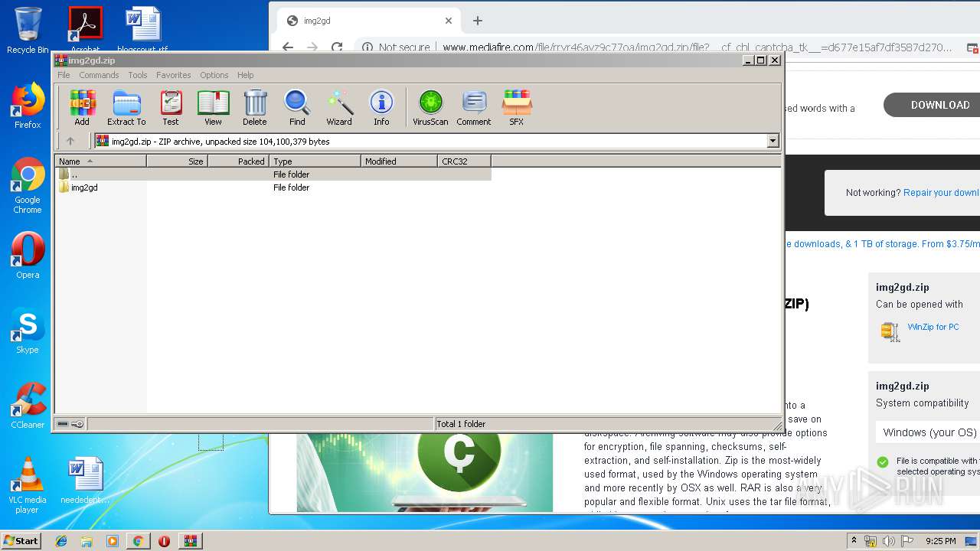Open Internet Explorer from the taskbar
Image resolution: width=980 pixels, height=551 pixels.
coord(61,541)
